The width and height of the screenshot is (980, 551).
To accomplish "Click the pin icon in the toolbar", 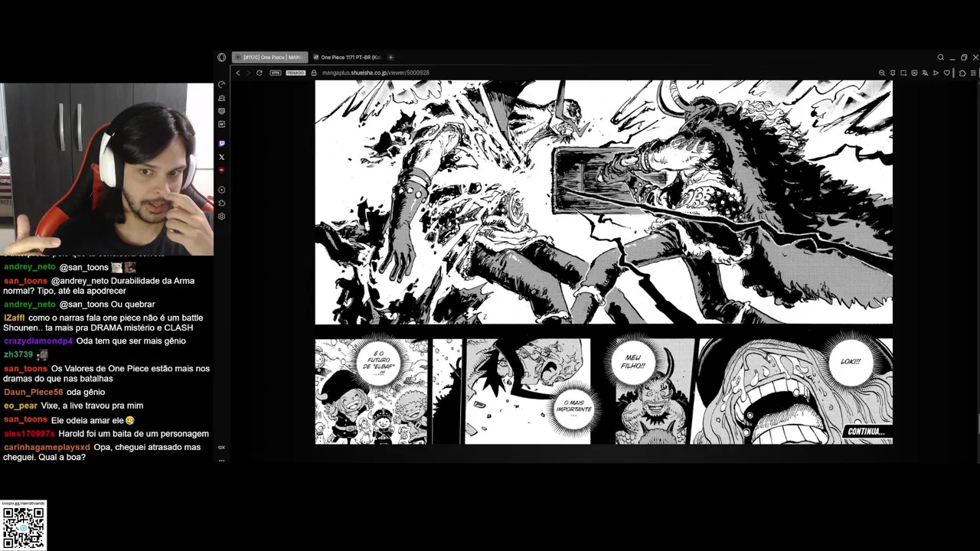I will pyautogui.click(x=893, y=73).
